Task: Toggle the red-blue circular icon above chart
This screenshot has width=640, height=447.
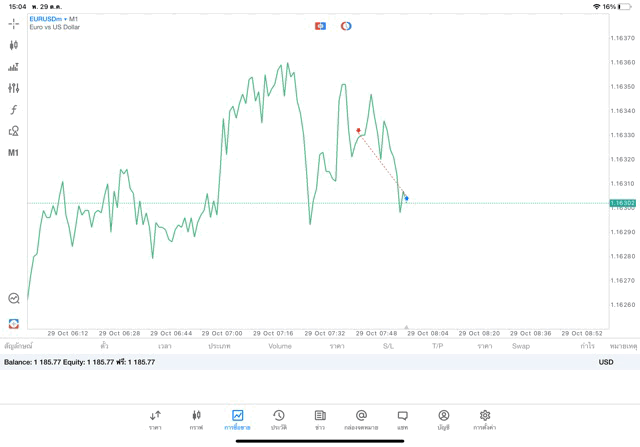Action: (x=346, y=26)
